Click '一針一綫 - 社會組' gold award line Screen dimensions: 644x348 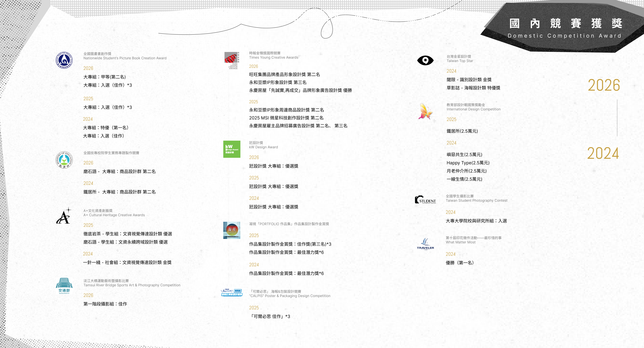127,262
